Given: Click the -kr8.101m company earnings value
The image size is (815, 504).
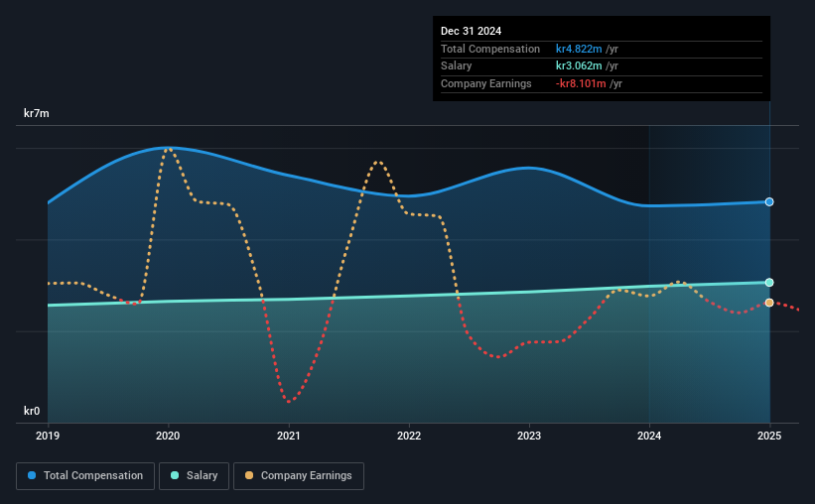Looking at the screenshot, I should pyautogui.click(x=581, y=83).
